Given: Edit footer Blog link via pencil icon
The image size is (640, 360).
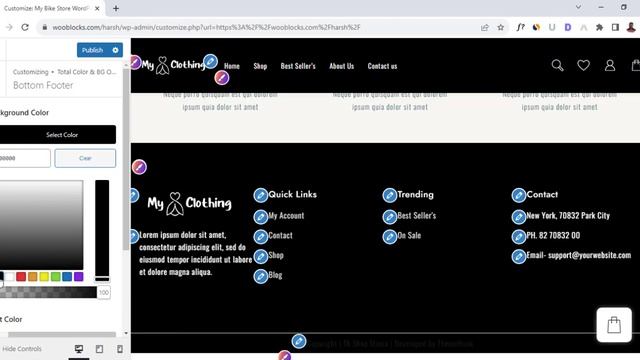Looking at the screenshot, I should click(260, 276).
